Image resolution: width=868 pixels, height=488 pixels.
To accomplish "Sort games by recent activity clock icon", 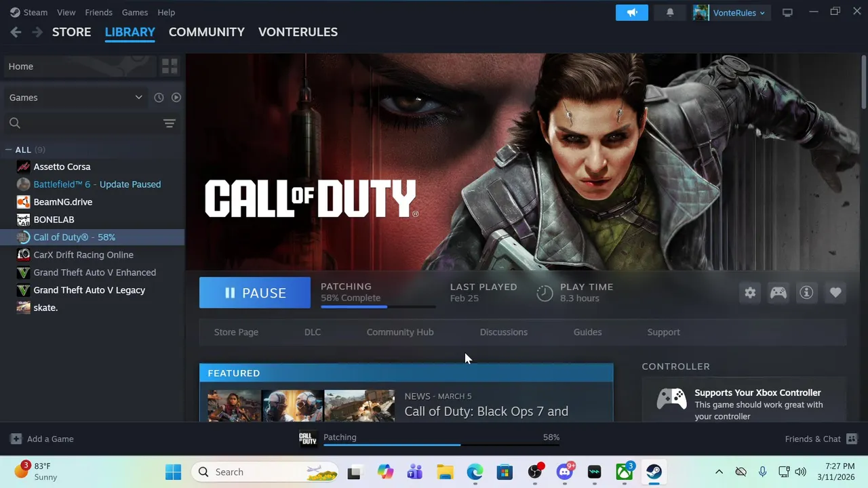I will click(x=159, y=98).
